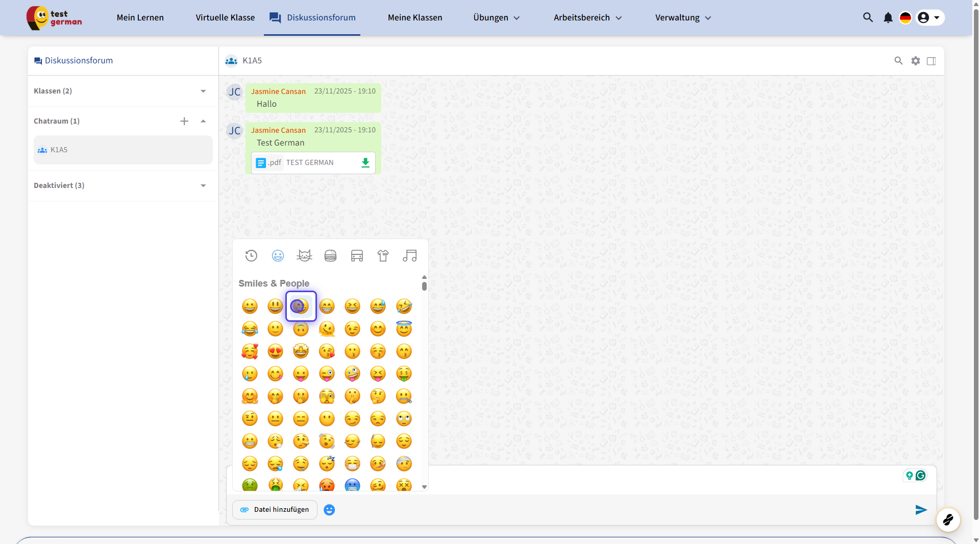980x544 pixels.
Task: Click the emoji picker scrollbar thumb
Action: [x=424, y=286]
